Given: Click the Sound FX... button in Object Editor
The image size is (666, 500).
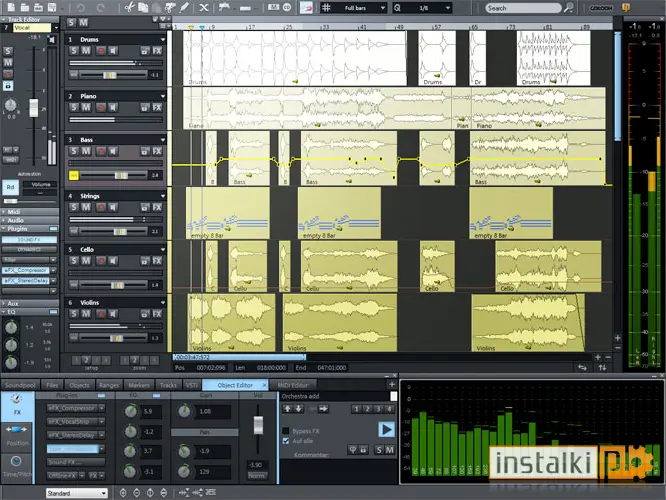Looking at the screenshot, I should tap(76, 462).
